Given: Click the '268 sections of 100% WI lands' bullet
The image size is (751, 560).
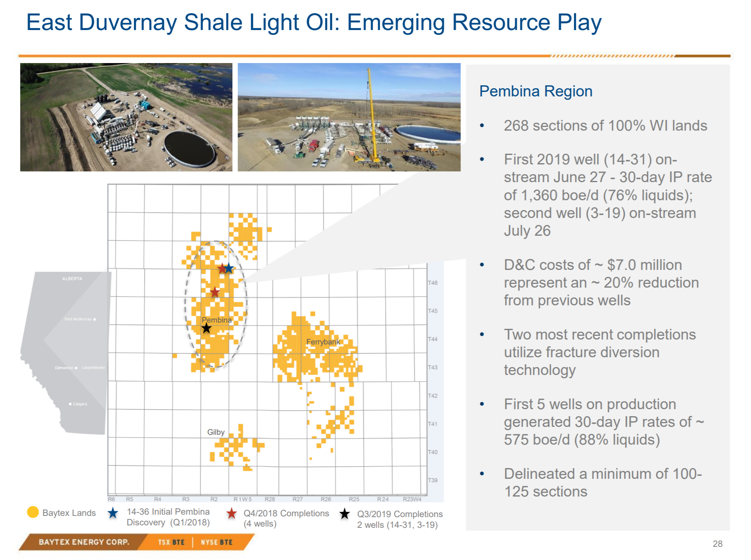Looking at the screenshot, I should [x=606, y=126].
